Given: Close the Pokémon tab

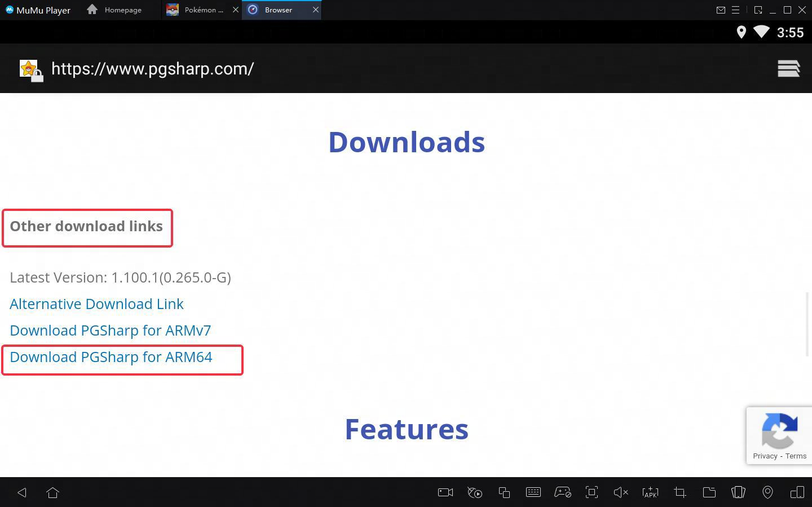Looking at the screenshot, I should 236,10.
